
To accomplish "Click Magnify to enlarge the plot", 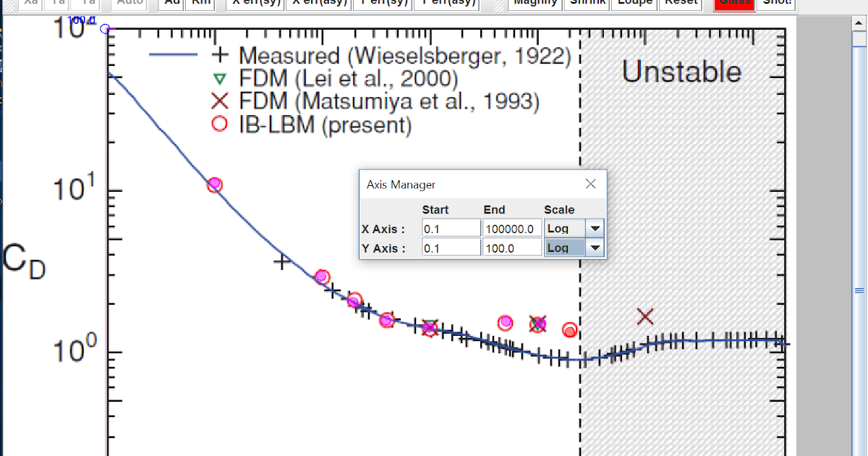I will pos(535,3).
